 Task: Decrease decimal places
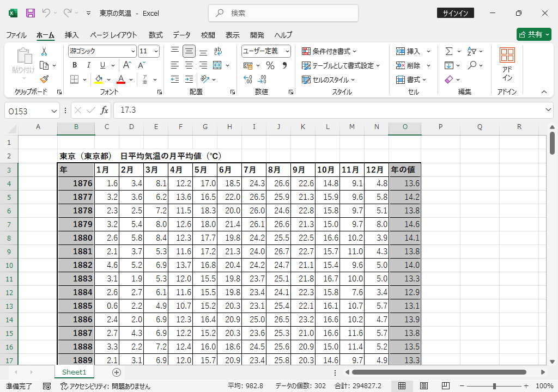262,79
